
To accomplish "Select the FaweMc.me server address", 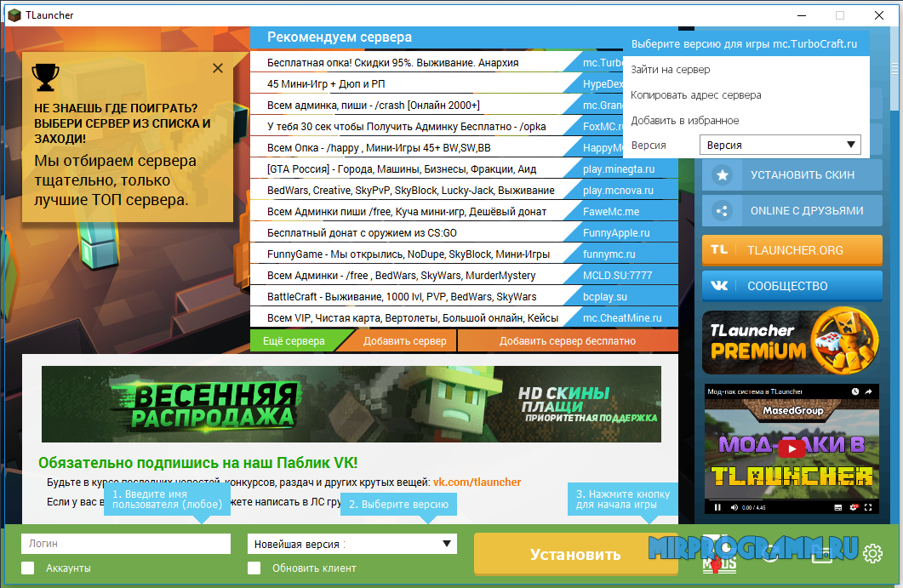I will pos(611,212).
